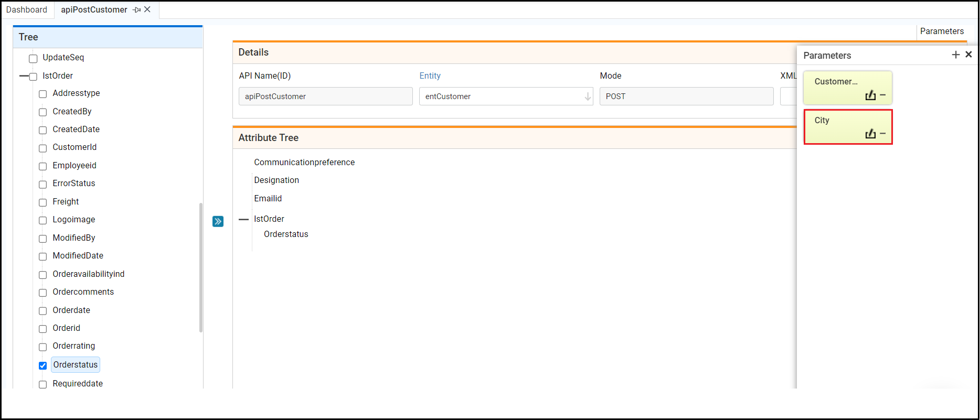This screenshot has width=980, height=420.
Task: Check the Ordercomments checkbox
Action: click(43, 293)
